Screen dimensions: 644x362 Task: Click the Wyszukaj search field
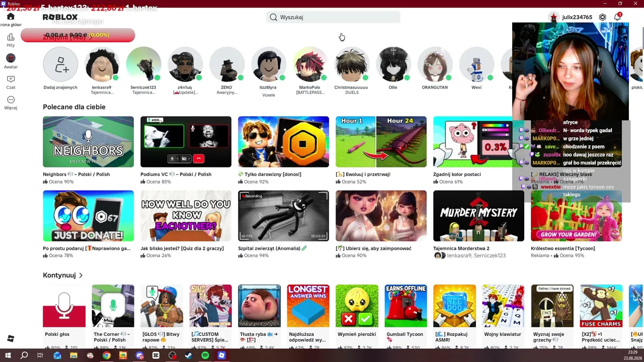pyautogui.click(x=333, y=17)
